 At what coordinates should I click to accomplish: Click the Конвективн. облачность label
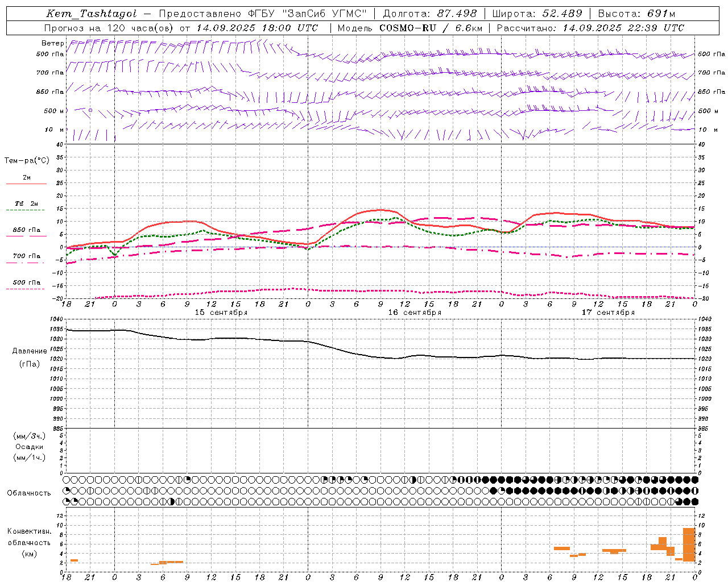[x=29, y=537]
